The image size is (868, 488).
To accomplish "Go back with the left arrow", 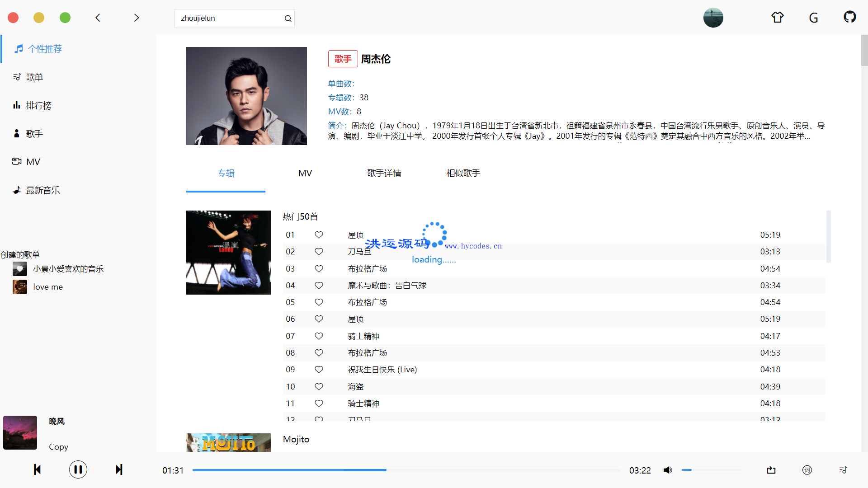I will coord(98,18).
